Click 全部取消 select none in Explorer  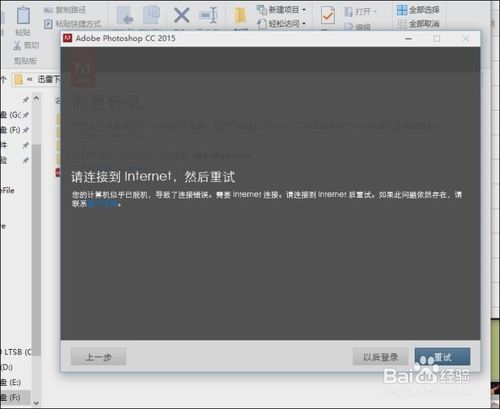(x=418, y=24)
